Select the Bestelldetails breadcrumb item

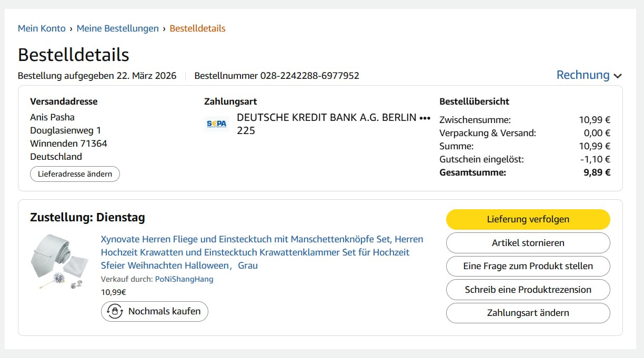tap(197, 28)
